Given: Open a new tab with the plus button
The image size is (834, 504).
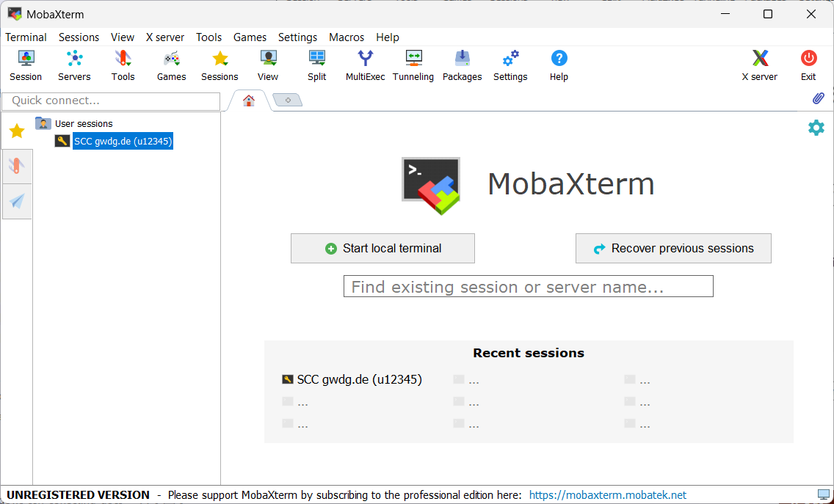Looking at the screenshot, I should click(287, 99).
